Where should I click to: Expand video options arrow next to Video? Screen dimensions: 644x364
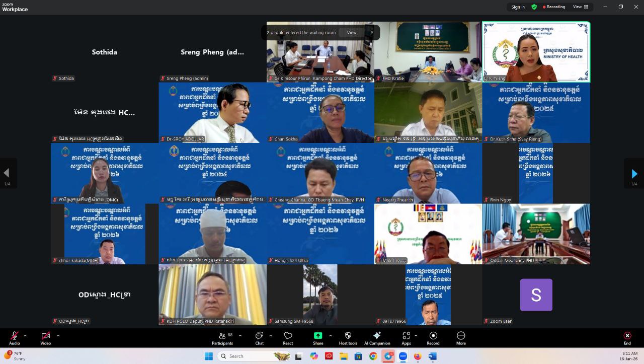point(58,335)
